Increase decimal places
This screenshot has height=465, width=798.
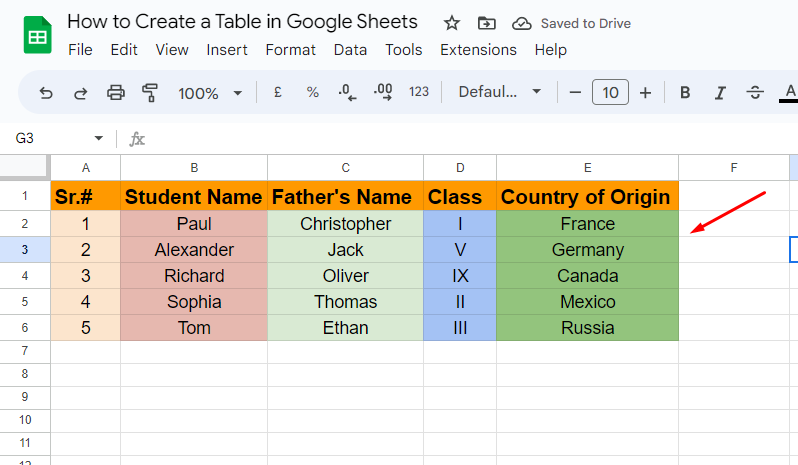(x=383, y=93)
